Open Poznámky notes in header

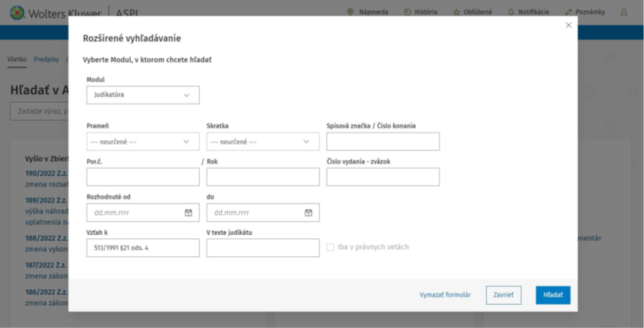(x=568, y=12)
